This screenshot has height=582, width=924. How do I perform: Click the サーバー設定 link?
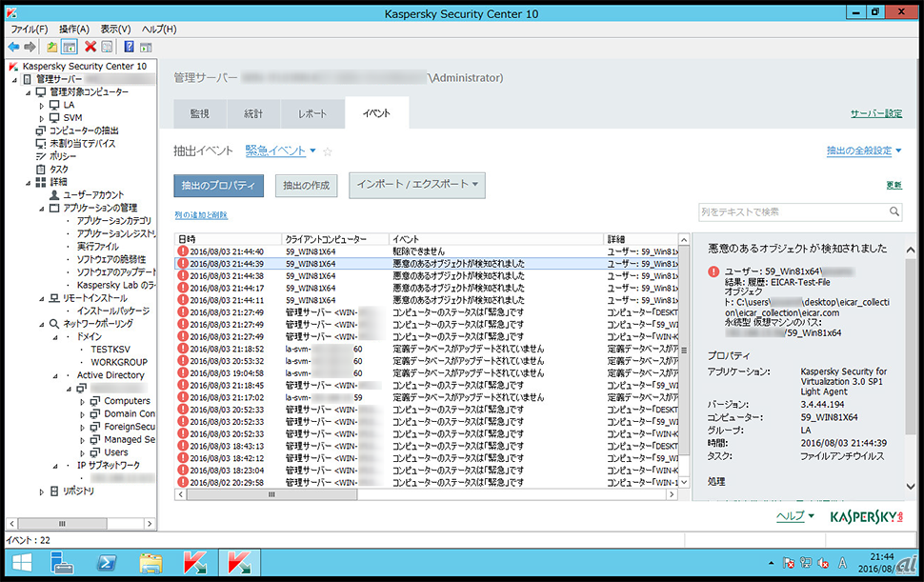point(875,113)
